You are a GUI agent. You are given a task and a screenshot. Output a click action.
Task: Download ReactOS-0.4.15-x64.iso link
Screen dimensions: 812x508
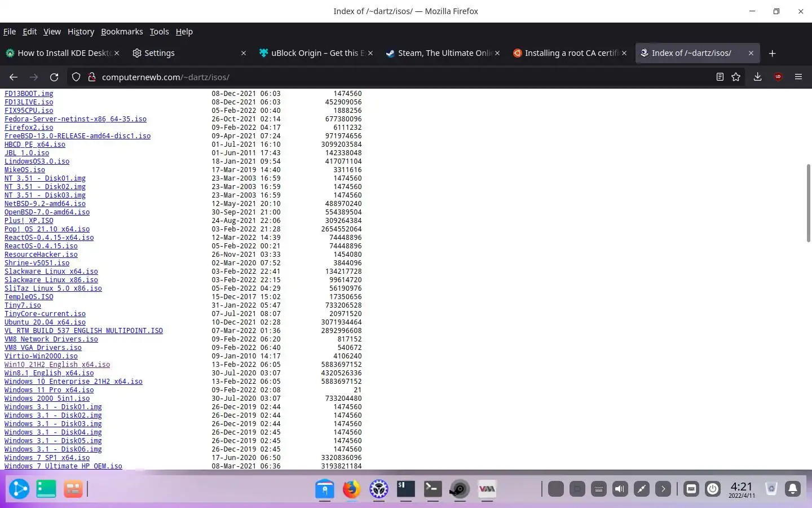pyautogui.click(x=49, y=238)
